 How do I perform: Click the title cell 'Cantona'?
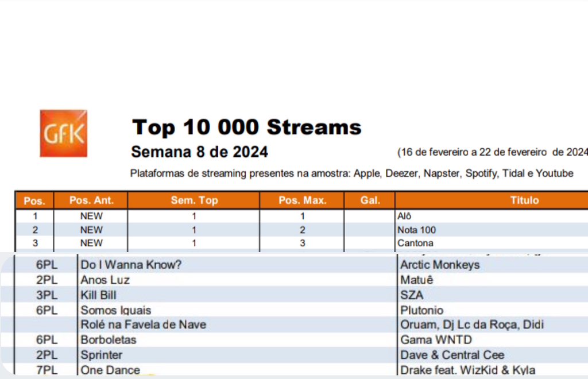point(415,243)
